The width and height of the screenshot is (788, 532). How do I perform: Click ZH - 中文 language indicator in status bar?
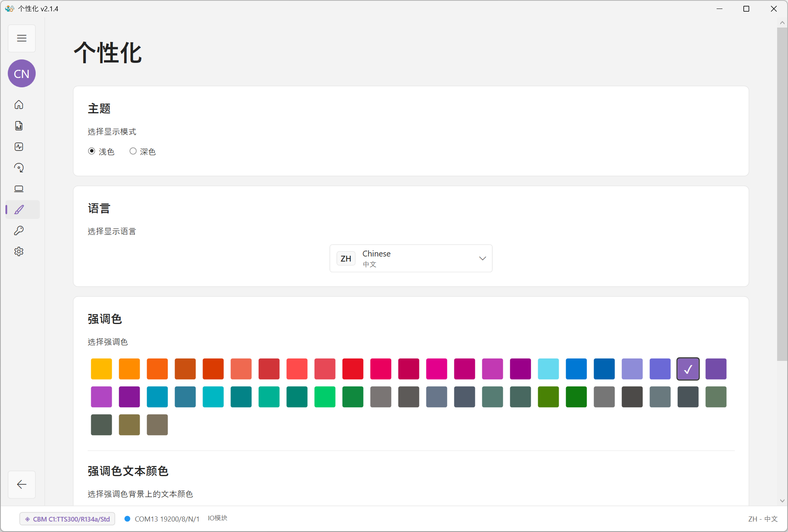[x=763, y=519]
